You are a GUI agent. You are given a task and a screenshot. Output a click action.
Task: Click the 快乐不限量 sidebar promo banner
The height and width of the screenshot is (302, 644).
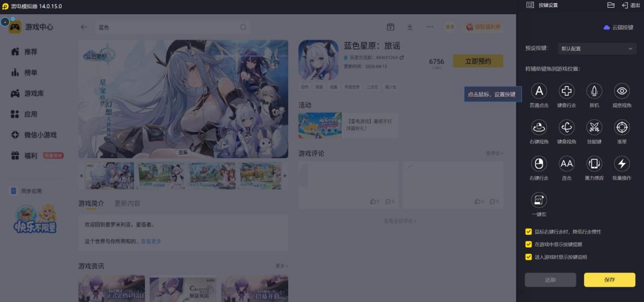click(x=35, y=218)
